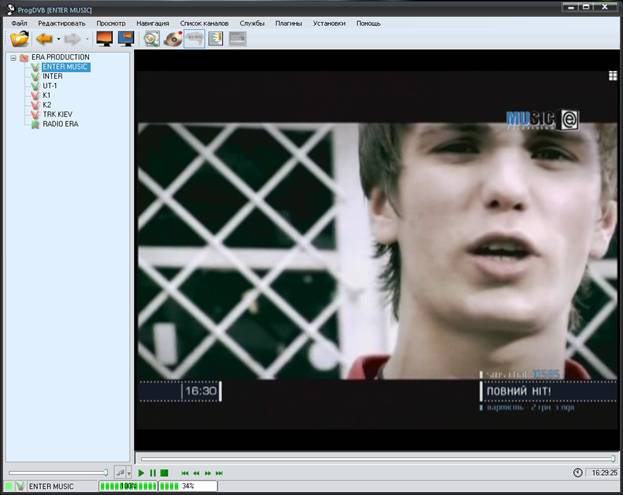Viewport: 623px width, 495px height.
Task: Open the audio level button dropdown arrow
Action: (129, 473)
